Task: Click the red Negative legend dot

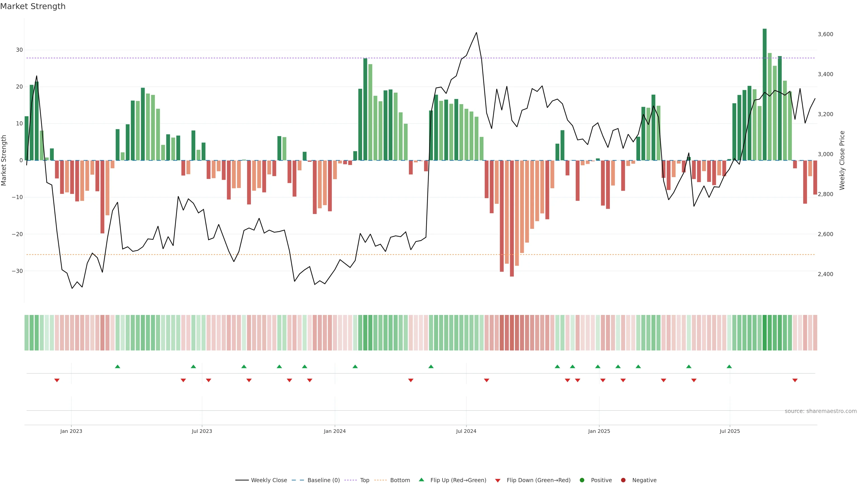Action: tap(623, 480)
